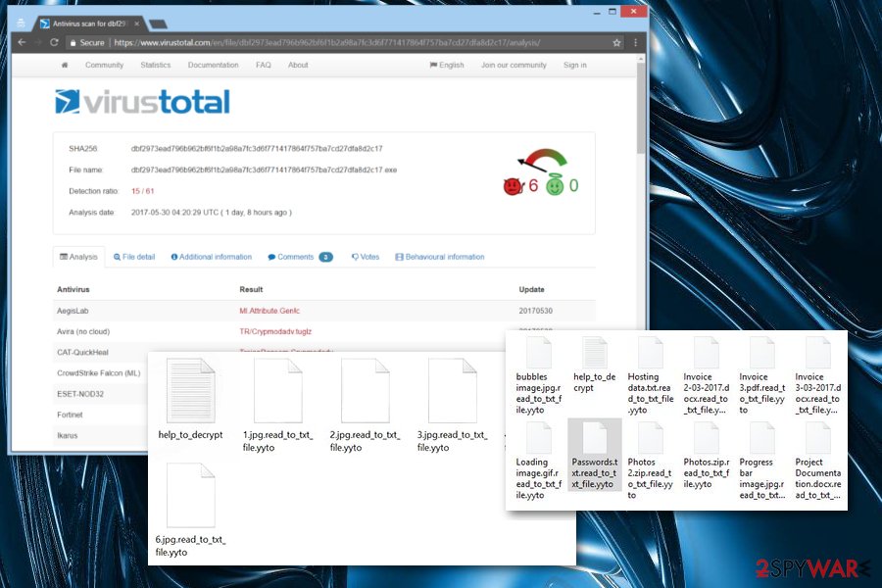Image resolution: width=882 pixels, height=588 pixels.
Task: Select the Photos 2.zip encrypted file
Action: pyautogui.click(x=651, y=461)
